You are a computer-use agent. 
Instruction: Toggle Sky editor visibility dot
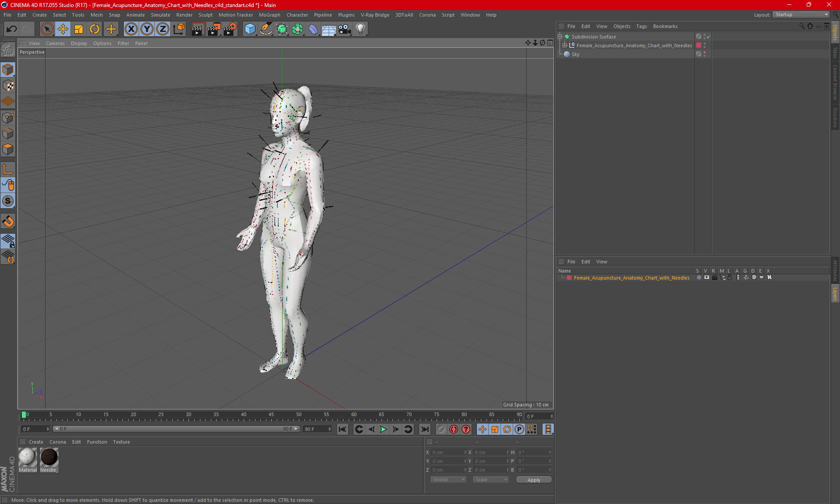pyautogui.click(x=704, y=52)
